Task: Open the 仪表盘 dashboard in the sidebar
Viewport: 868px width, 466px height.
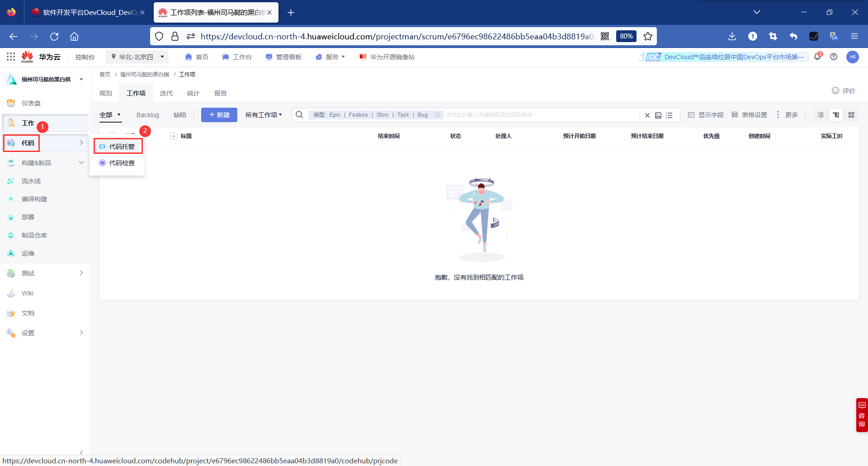Action: [x=30, y=103]
